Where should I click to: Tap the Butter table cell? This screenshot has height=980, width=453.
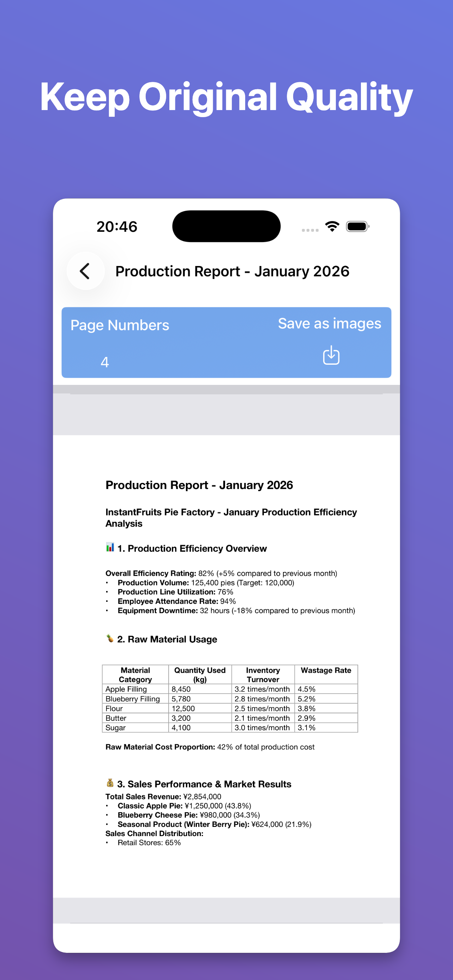pyautogui.click(x=135, y=718)
